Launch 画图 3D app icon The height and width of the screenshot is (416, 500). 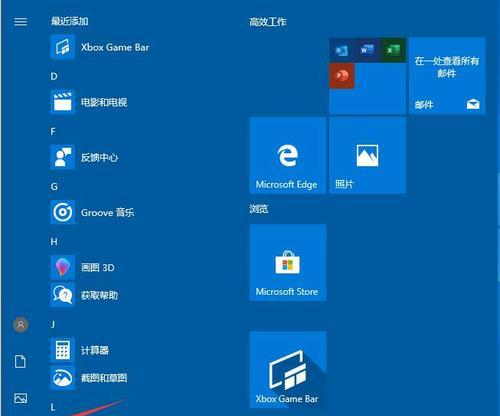tap(63, 267)
